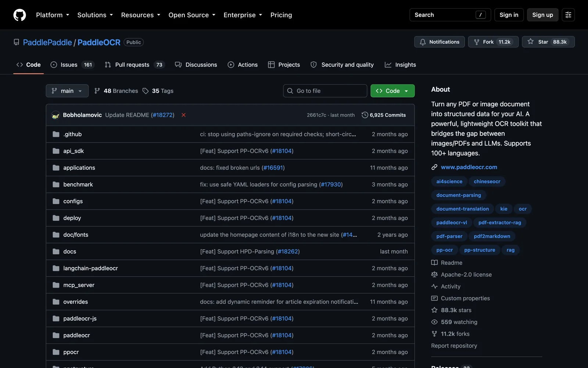Image resolution: width=588 pixels, height=368 pixels.
Task: Expand the Resources dropdown
Action: pos(141,15)
